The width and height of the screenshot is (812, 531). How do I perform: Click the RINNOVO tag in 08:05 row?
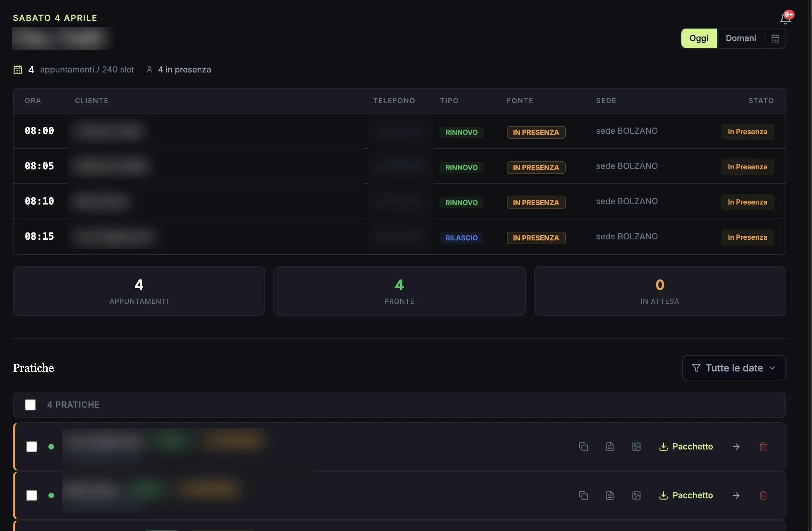click(x=462, y=168)
